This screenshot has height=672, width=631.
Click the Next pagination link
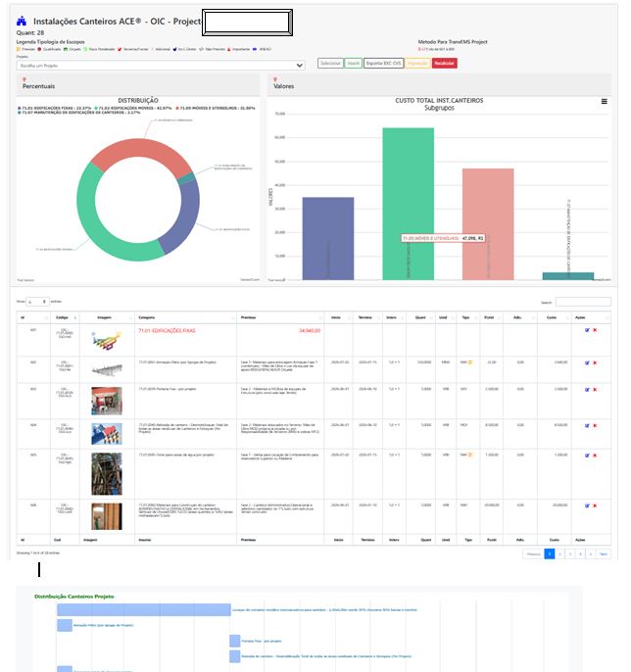(604, 553)
